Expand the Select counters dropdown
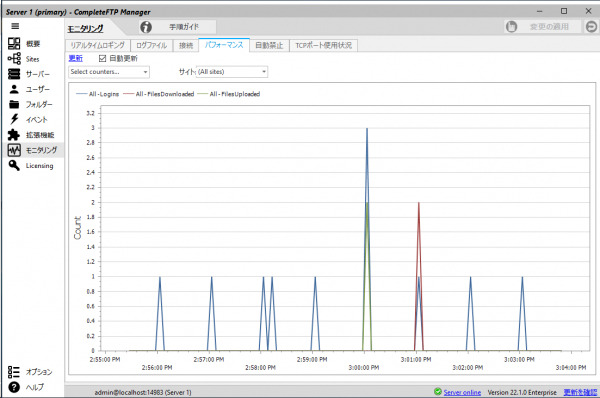600x398 pixels. pos(109,72)
